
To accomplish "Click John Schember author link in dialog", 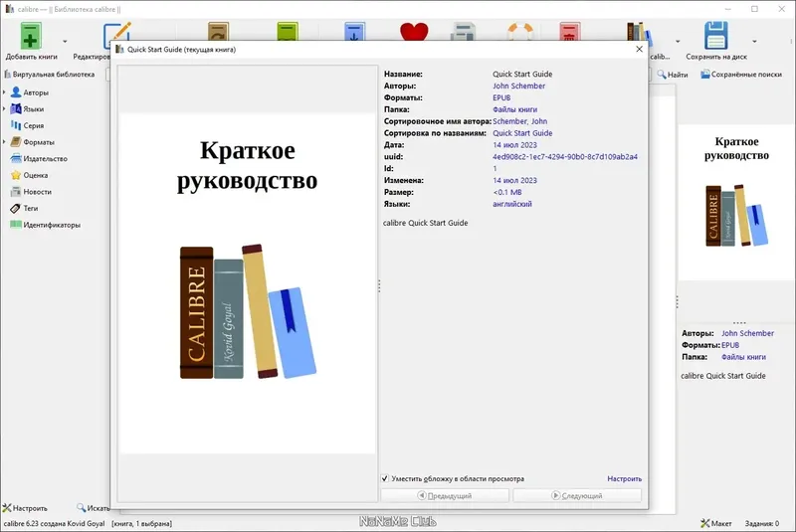I will pyautogui.click(x=518, y=86).
